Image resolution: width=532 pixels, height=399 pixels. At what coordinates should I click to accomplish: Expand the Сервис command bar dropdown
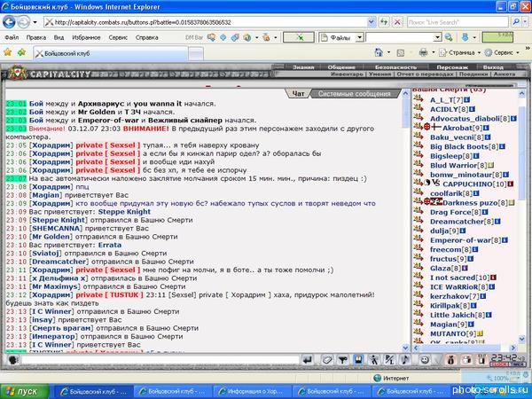518,53
